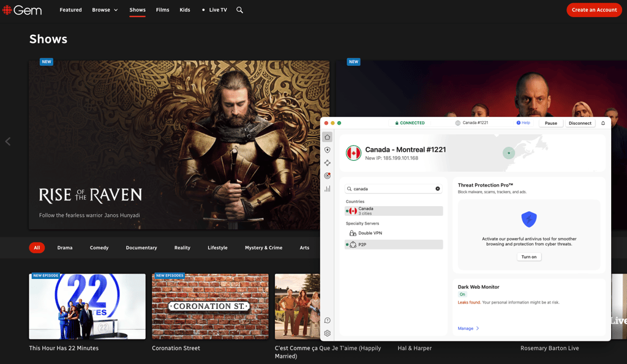Click the Coronation Street title text
Viewport: 627px width, 364px height.
(x=176, y=348)
